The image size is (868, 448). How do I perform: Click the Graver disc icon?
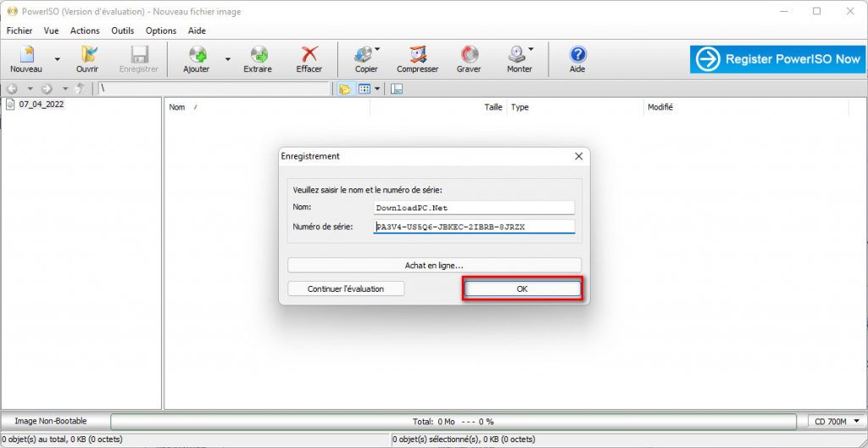[x=469, y=55]
